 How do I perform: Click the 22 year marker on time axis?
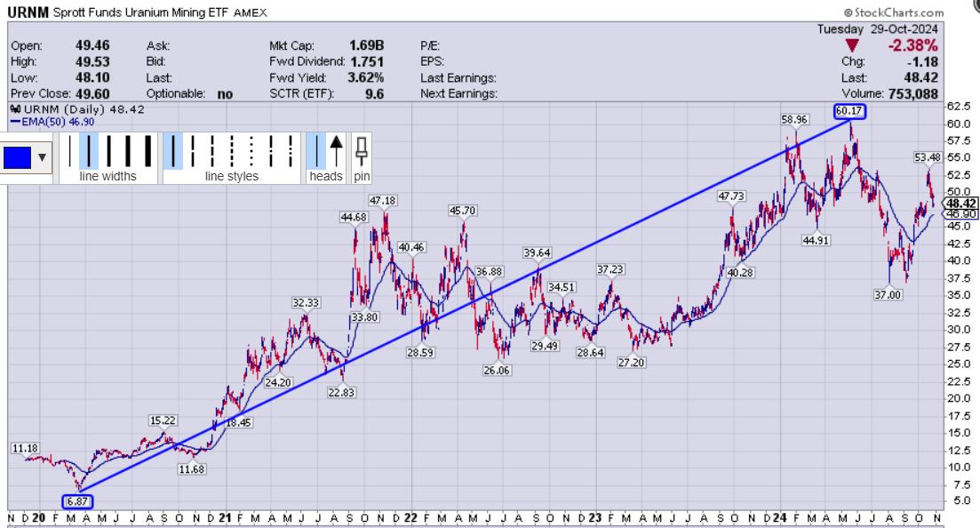click(410, 518)
